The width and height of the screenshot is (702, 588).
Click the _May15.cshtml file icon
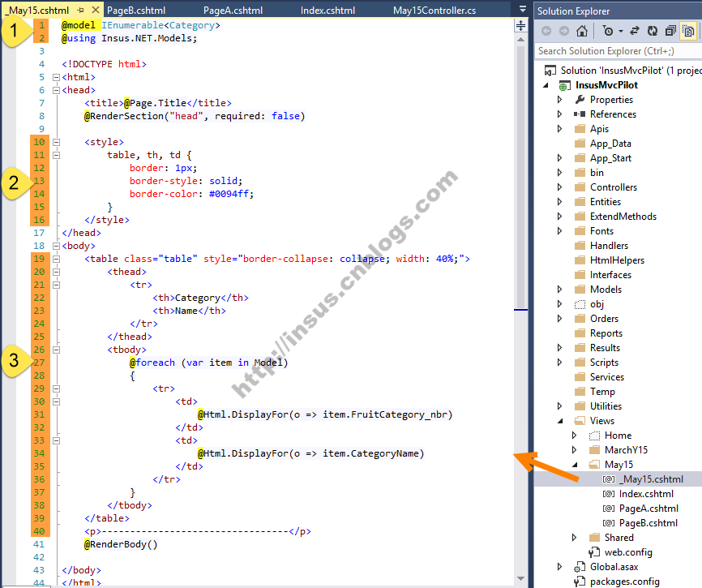point(609,479)
